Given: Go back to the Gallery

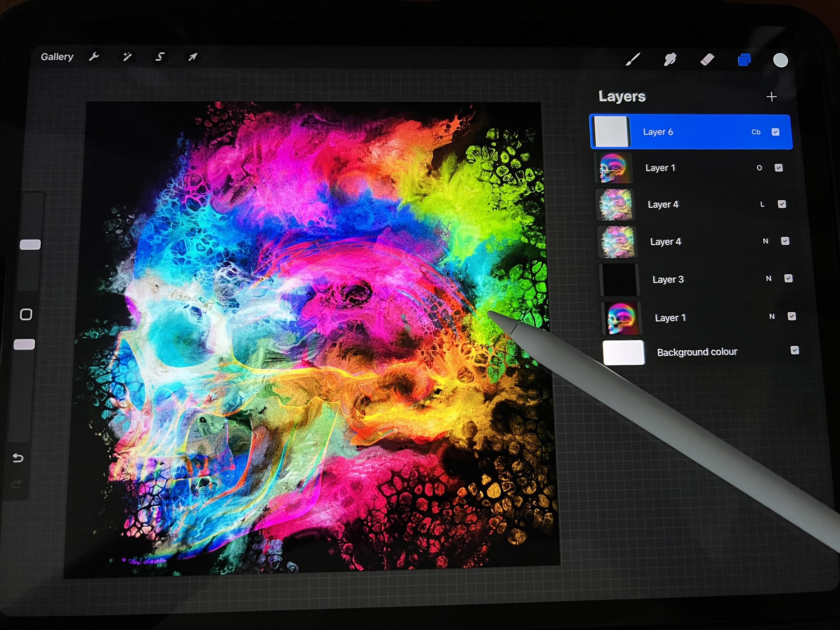Looking at the screenshot, I should 57,57.
